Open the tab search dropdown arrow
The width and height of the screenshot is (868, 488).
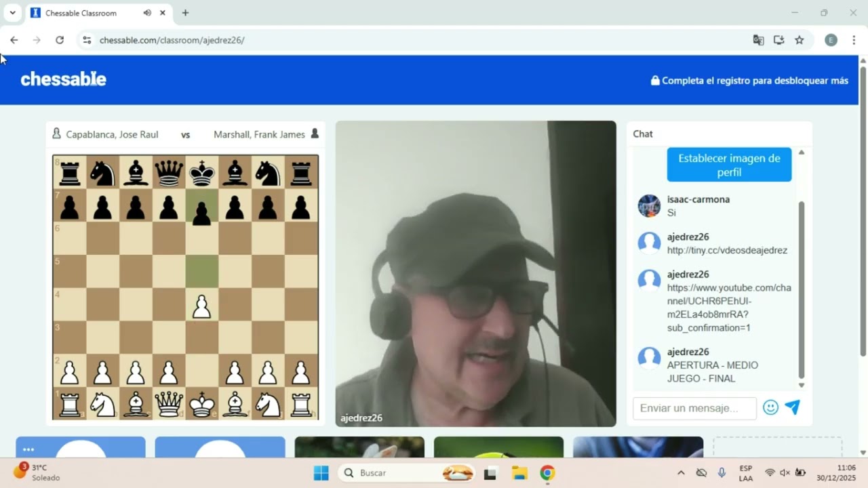(12, 13)
